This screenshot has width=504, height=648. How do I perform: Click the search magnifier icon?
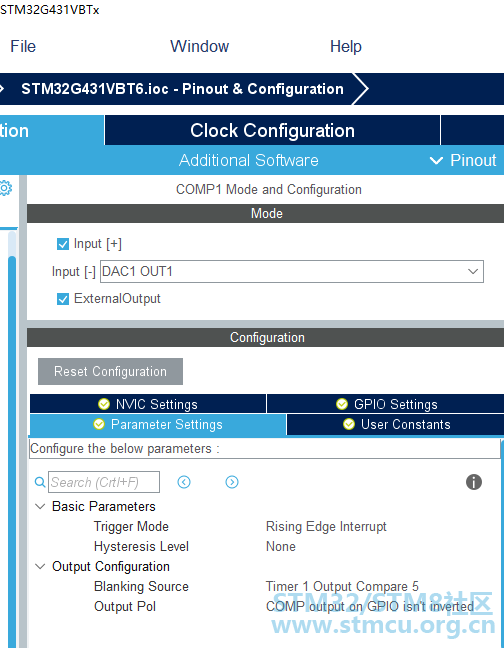click(x=40, y=482)
